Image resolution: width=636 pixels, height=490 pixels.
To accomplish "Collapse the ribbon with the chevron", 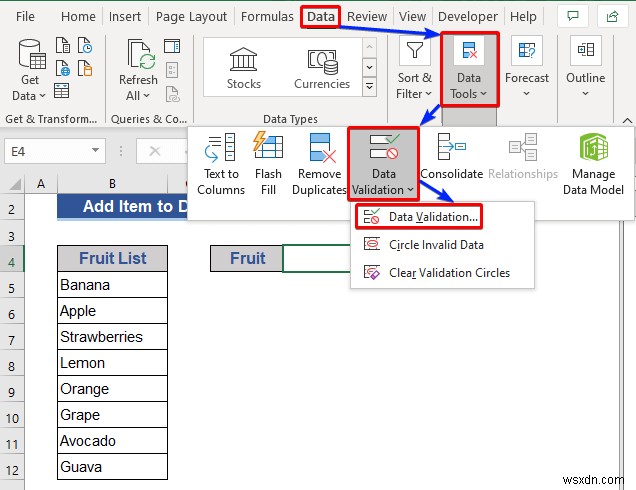I will click(627, 120).
